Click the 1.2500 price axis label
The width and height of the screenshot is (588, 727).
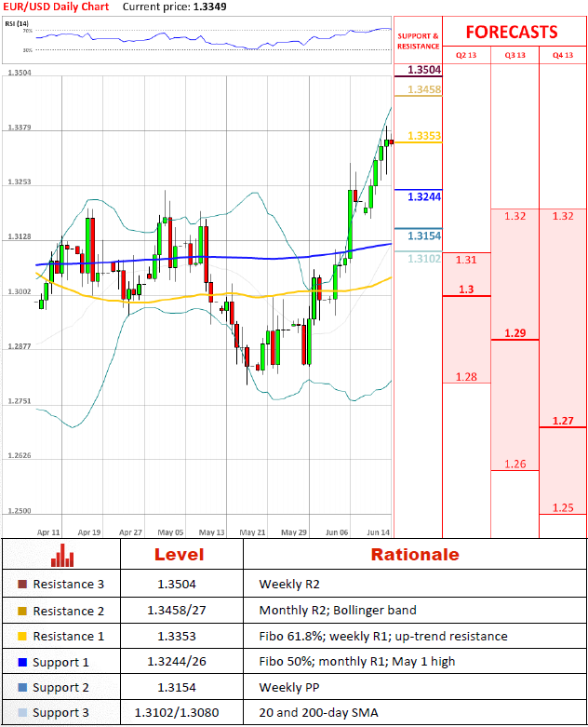(x=20, y=511)
